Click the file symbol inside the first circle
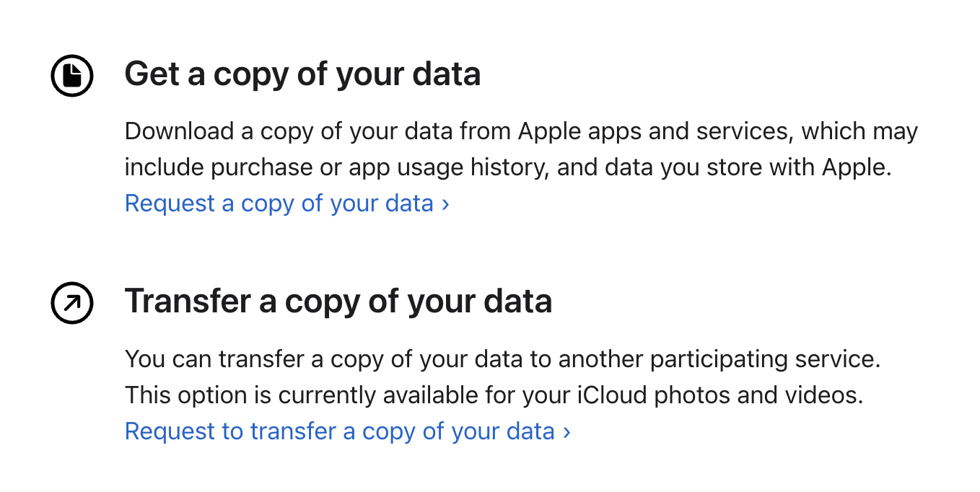Viewport: 980px width, 492px height. (x=71, y=74)
